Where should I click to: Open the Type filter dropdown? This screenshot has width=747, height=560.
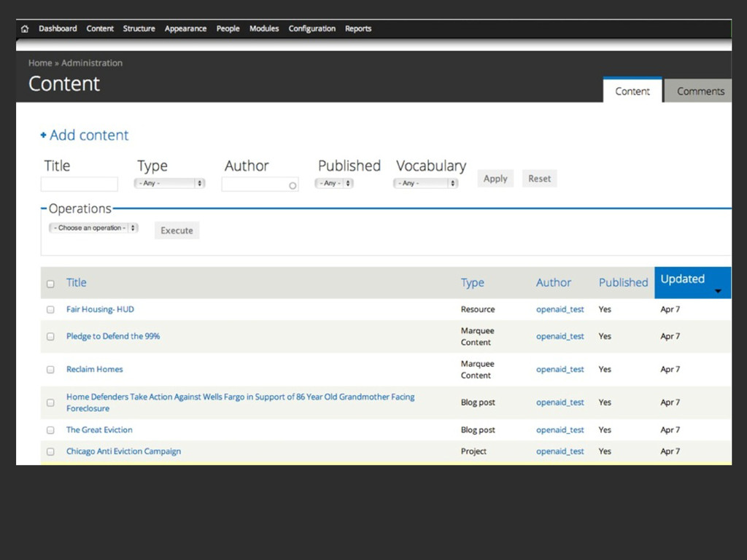(169, 184)
